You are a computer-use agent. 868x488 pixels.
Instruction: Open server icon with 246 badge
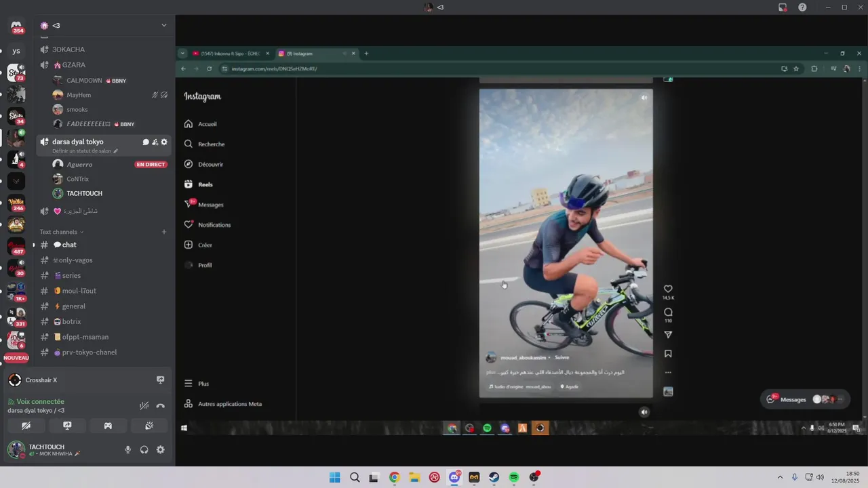coord(16,203)
